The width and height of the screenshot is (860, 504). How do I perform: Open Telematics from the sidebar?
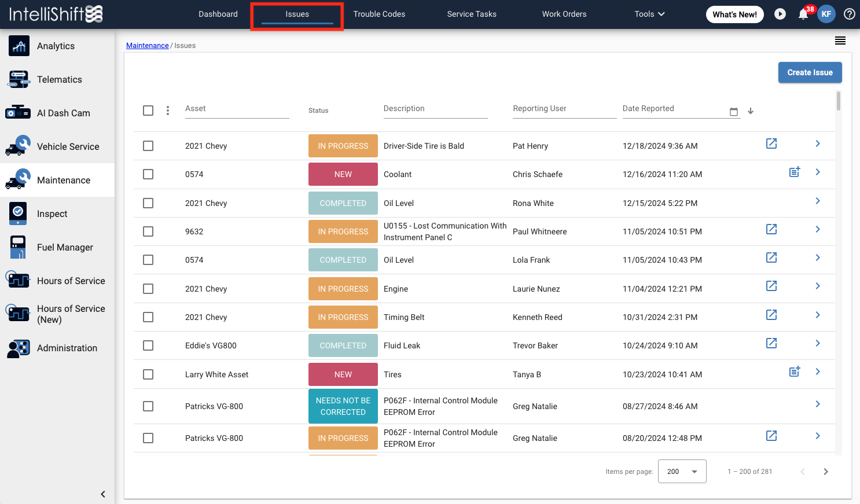point(57,79)
